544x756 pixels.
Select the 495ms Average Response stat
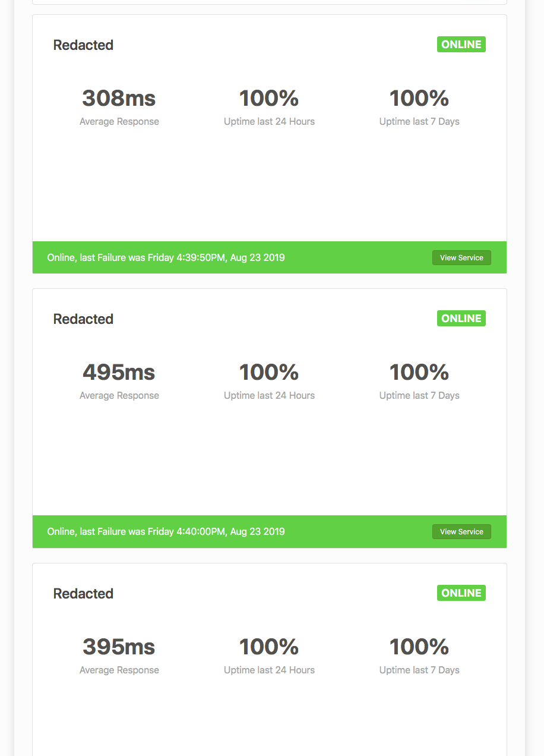pyautogui.click(x=119, y=372)
